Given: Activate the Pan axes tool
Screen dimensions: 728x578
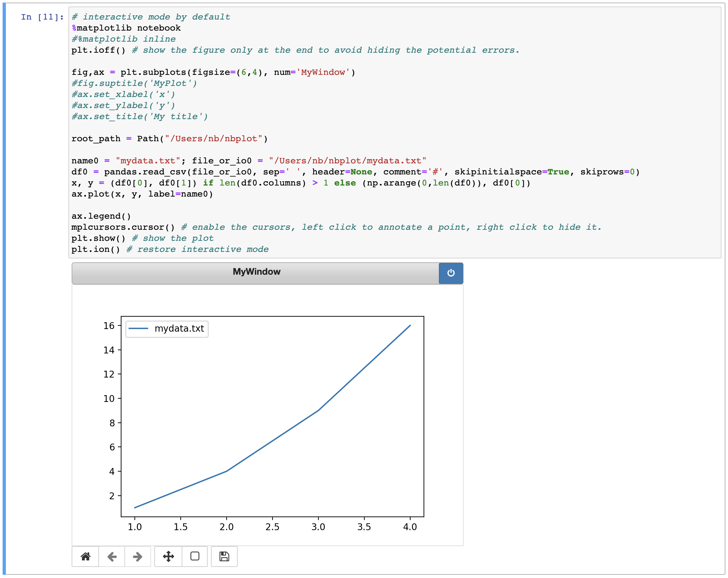Looking at the screenshot, I should pyautogui.click(x=168, y=556).
